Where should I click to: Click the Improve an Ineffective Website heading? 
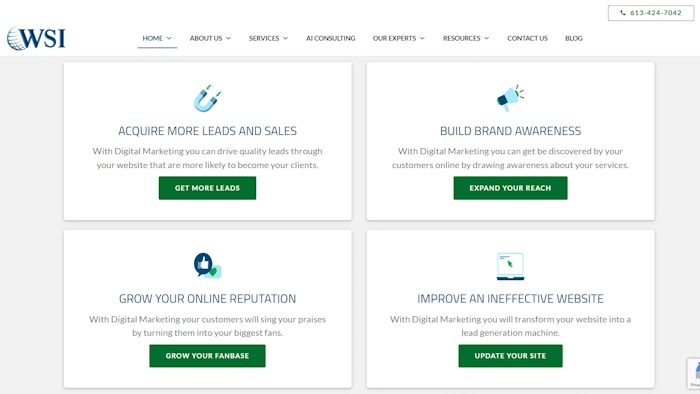(x=510, y=299)
